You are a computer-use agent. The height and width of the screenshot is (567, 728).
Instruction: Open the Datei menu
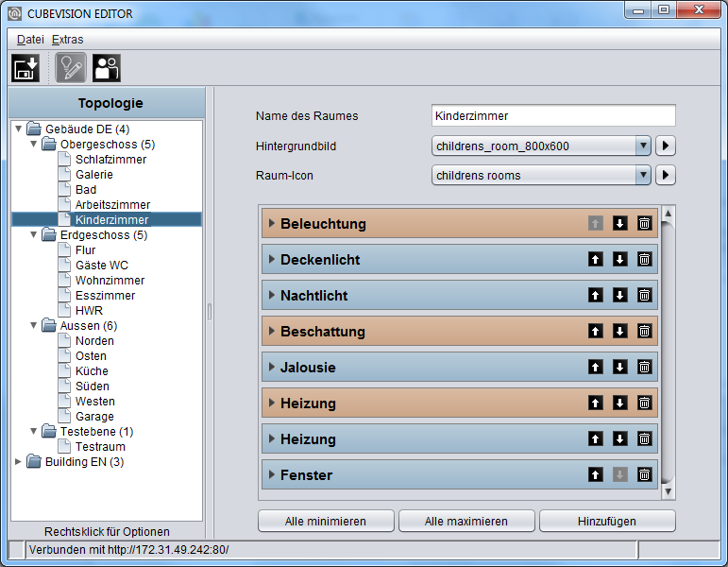(30, 40)
